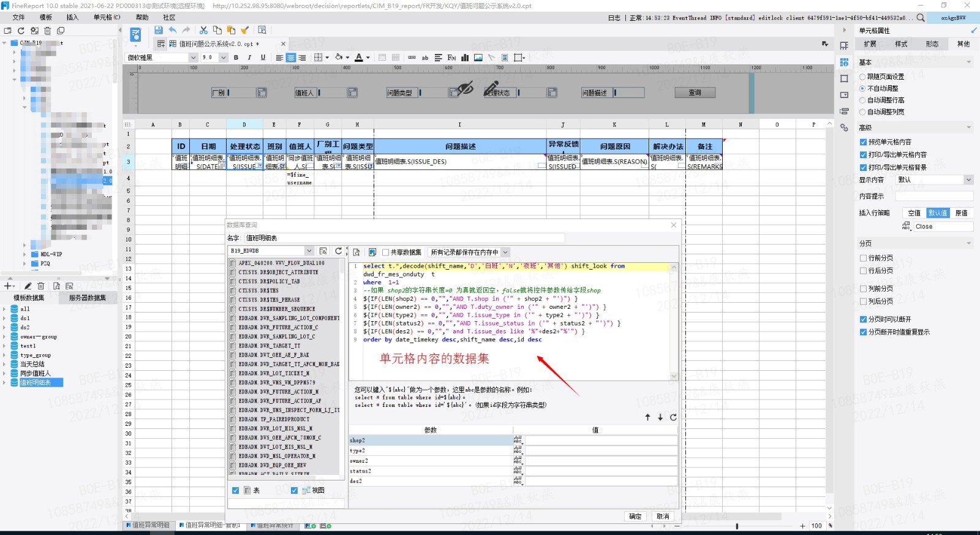Move parameter down with down arrow
The image size is (980, 535).
(x=660, y=417)
